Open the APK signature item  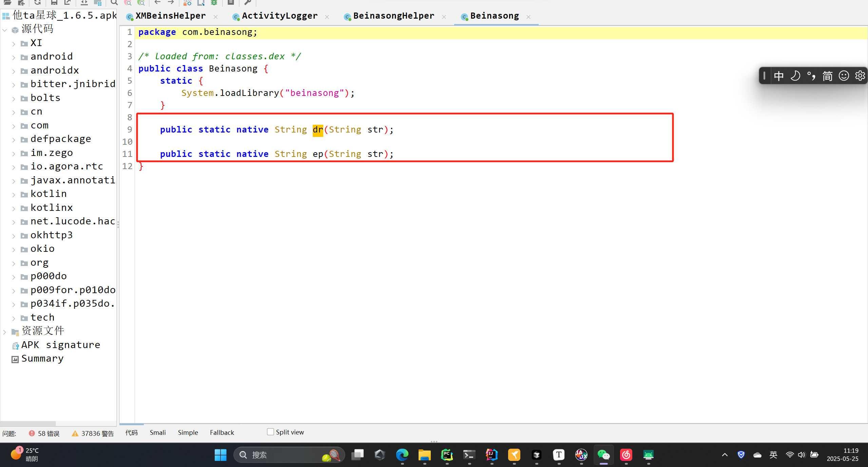click(x=61, y=345)
